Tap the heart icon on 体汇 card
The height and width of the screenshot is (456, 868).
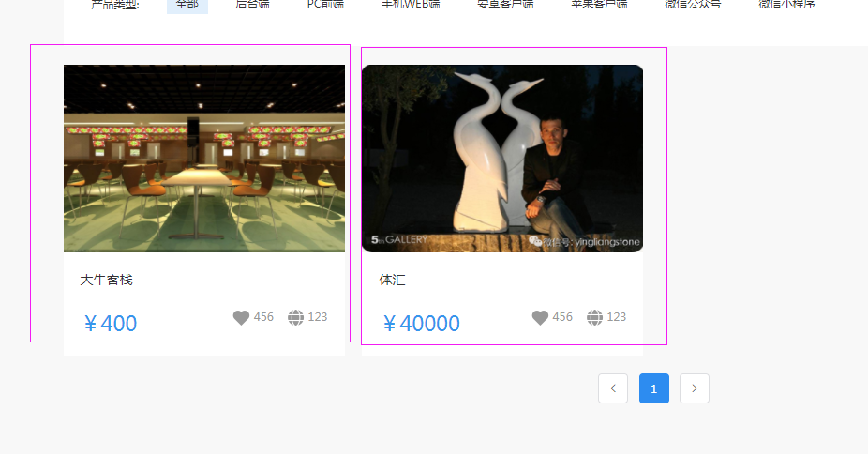(x=540, y=317)
